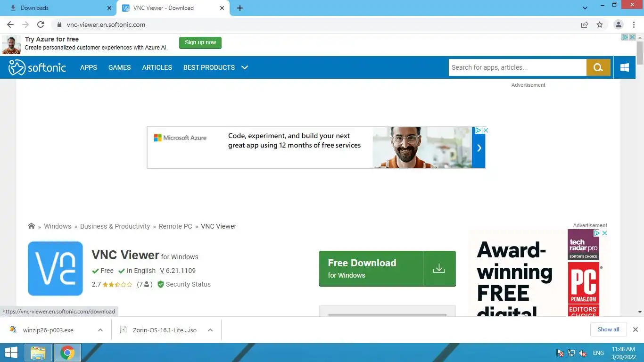
Task: Click the Softonic logo
Action: [x=37, y=67]
